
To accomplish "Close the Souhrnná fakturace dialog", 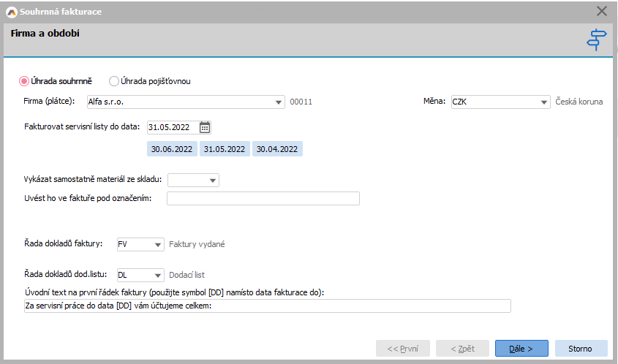I will pos(602,11).
